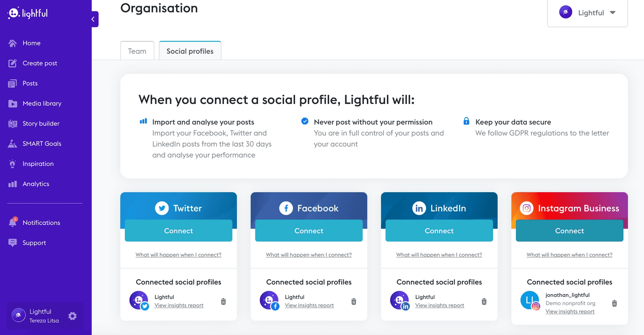Image resolution: width=644 pixels, height=335 pixels.
Task: View insights report for LinkedIn profile
Action: click(439, 305)
